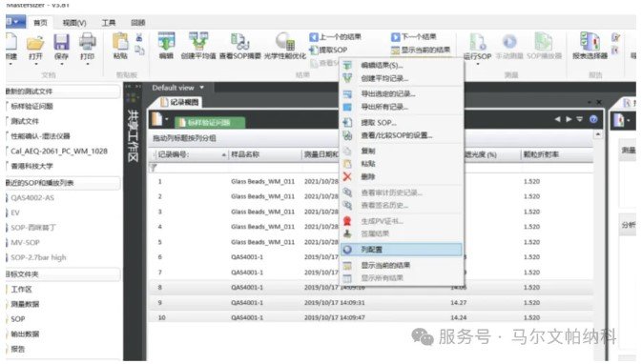Image resolution: width=642 pixels, height=364 pixels.
Task: Click the 创建平均值 ribbon icon
Action: (198, 41)
